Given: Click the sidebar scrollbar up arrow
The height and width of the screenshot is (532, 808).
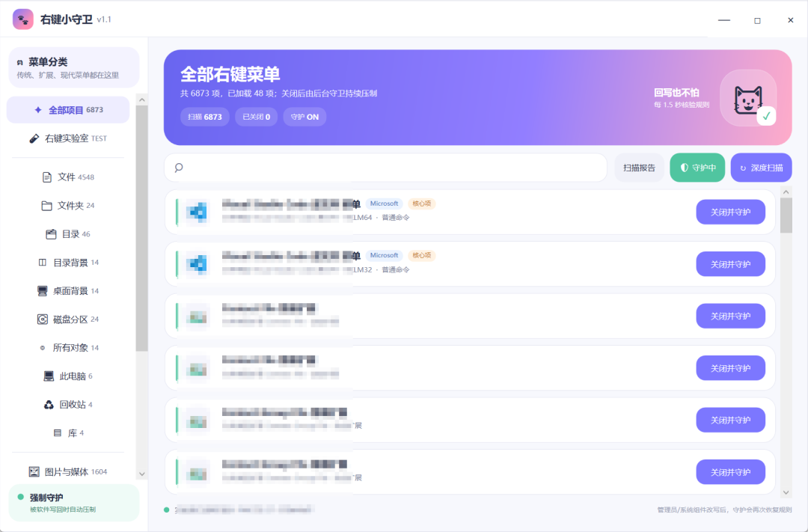Looking at the screenshot, I should click(x=141, y=100).
